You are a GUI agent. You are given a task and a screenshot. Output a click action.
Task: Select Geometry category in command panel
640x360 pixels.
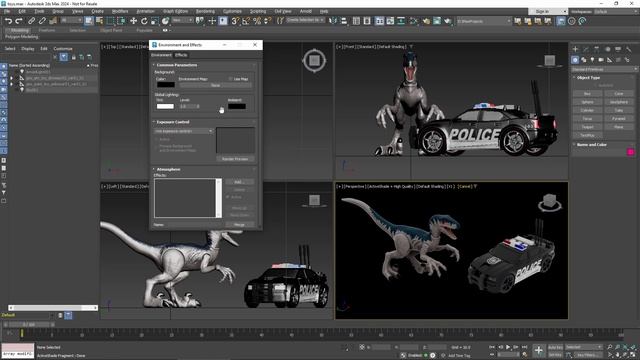(x=575, y=60)
